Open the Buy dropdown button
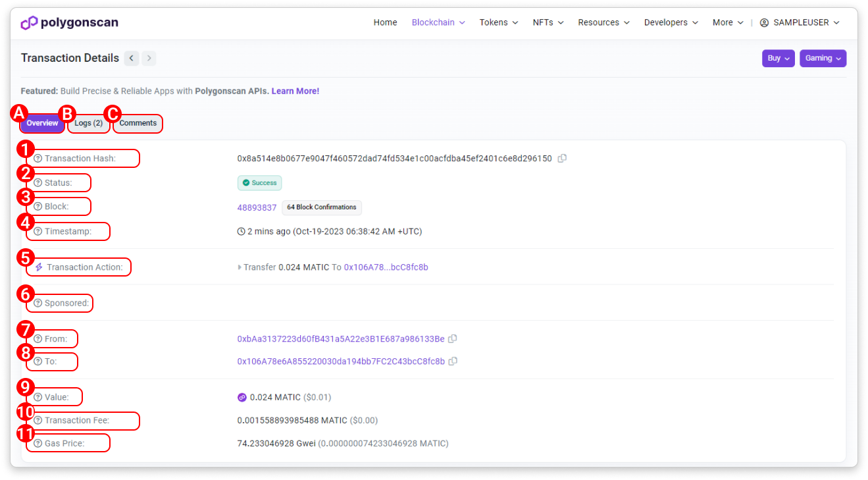868x480 pixels. pos(779,58)
